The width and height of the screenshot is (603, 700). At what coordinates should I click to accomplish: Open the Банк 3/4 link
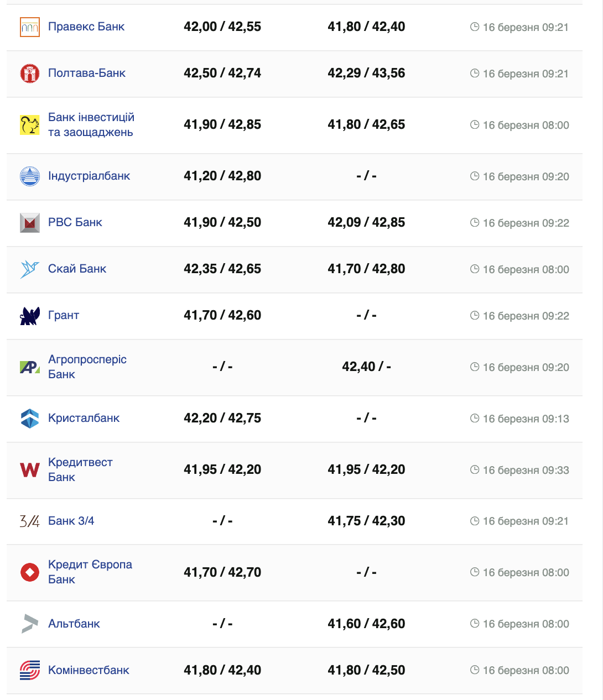71,521
